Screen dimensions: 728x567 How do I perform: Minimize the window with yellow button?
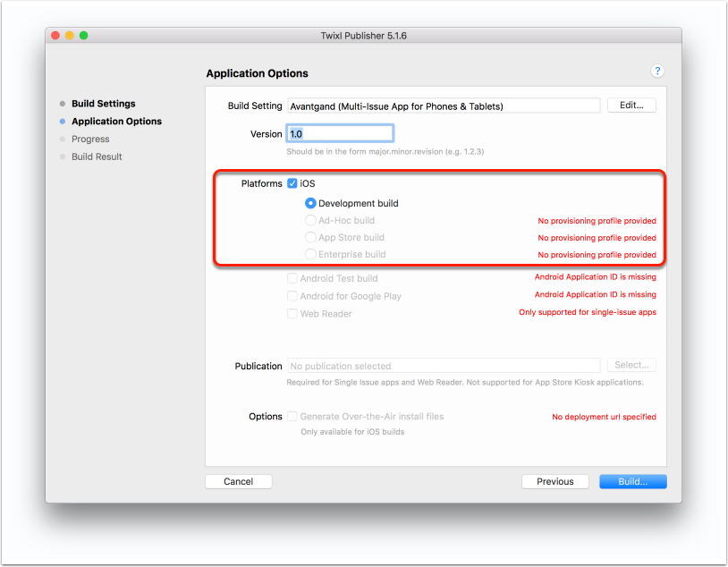(x=69, y=35)
